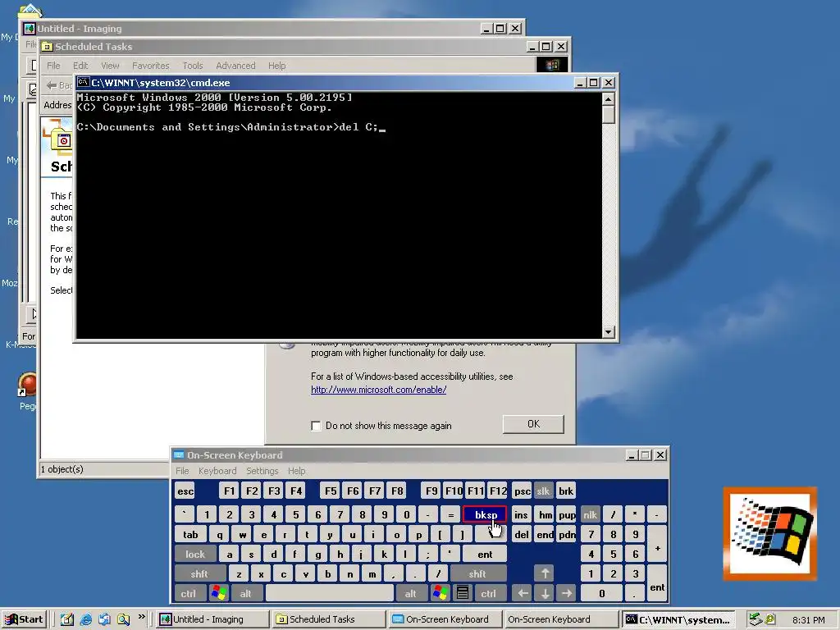Screen dimensions: 840x630
Task: Open Advanced menu in Scheduled Tasks window
Action: [235, 66]
